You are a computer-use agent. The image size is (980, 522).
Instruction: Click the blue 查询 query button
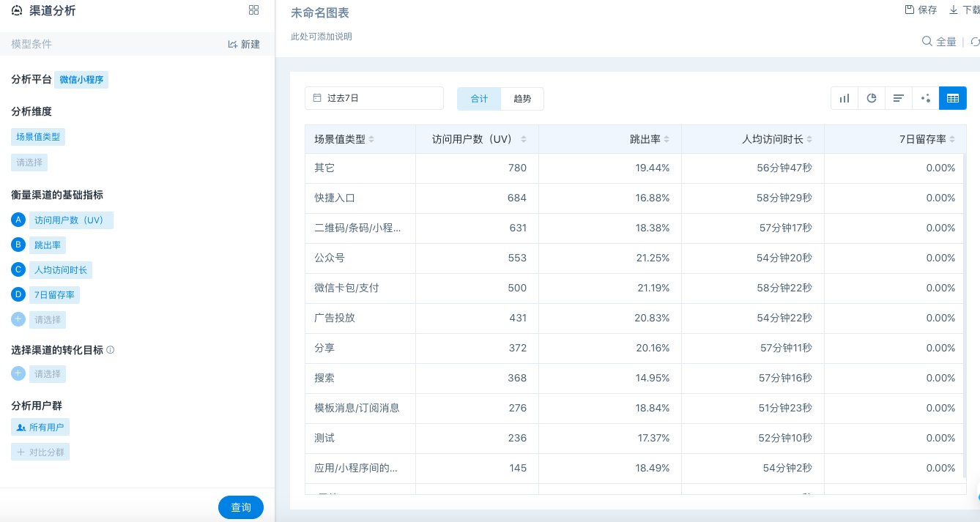pos(241,507)
